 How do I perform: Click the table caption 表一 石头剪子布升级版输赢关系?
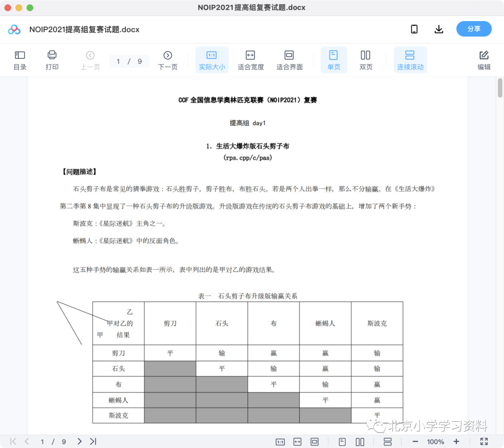[247, 296]
